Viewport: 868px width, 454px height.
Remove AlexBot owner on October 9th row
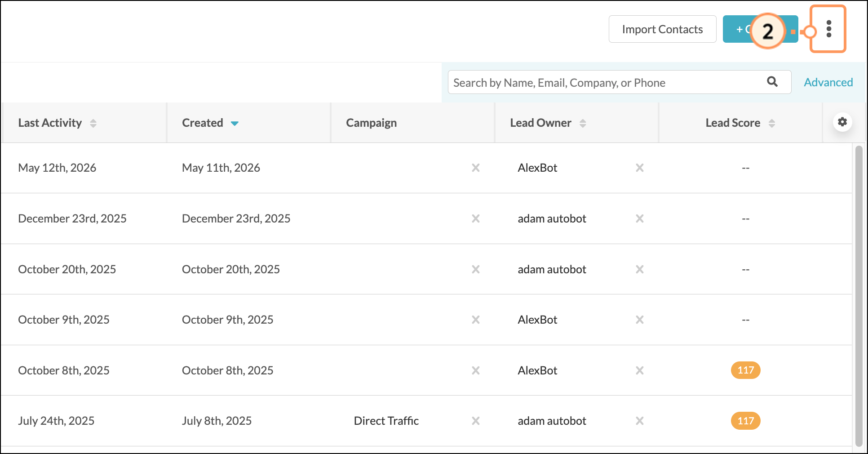640,320
